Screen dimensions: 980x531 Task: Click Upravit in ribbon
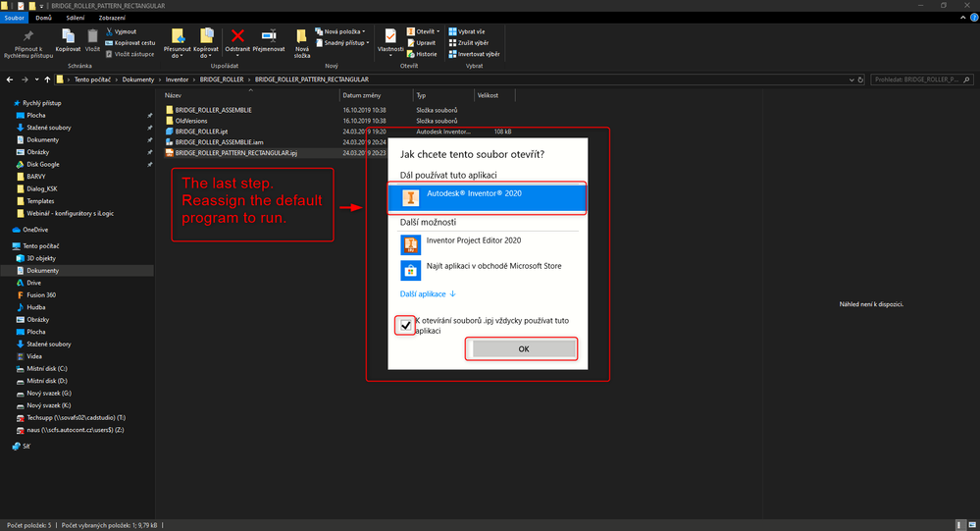421,42
